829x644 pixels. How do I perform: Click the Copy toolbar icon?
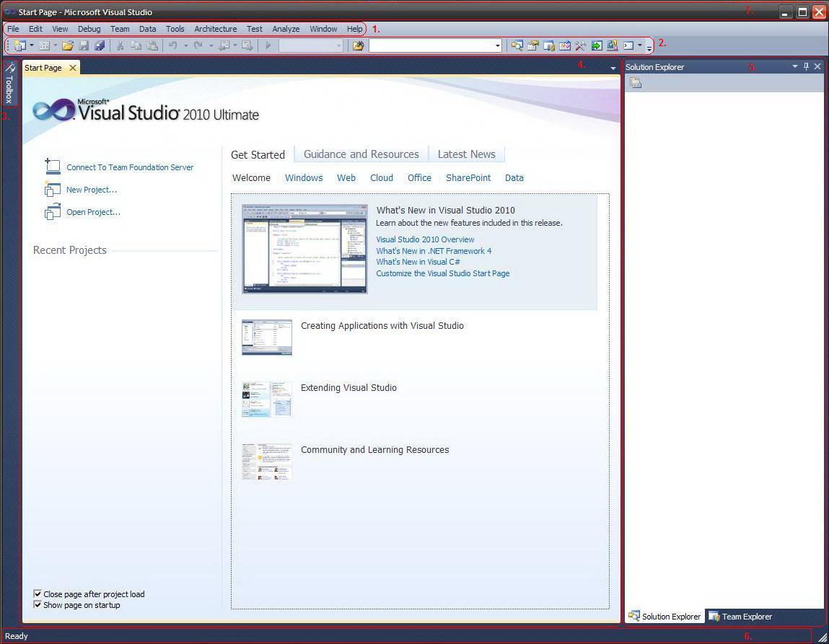(x=136, y=46)
